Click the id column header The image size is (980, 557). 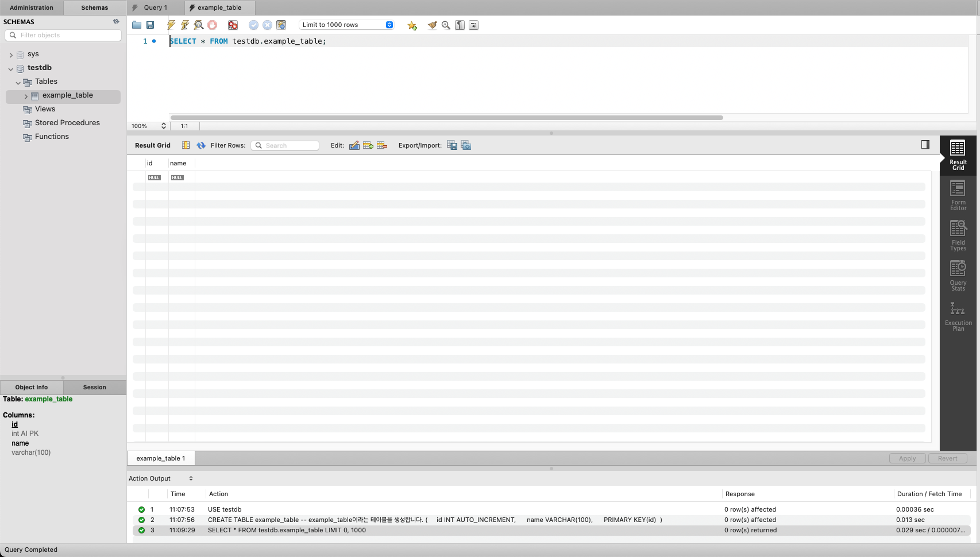coord(156,163)
